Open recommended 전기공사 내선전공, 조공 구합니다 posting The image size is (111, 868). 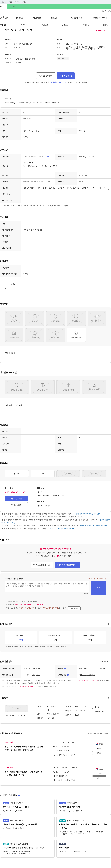(x=17, y=807)
